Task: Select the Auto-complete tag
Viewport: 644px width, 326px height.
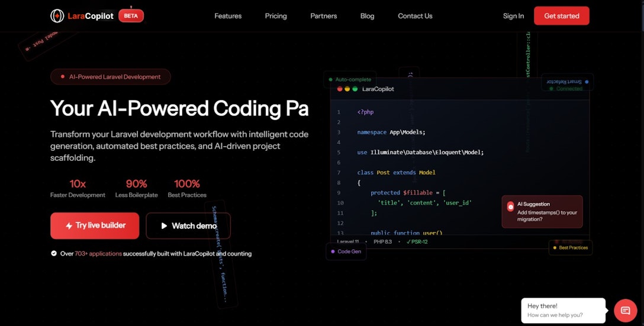Action: pos(350,79)
